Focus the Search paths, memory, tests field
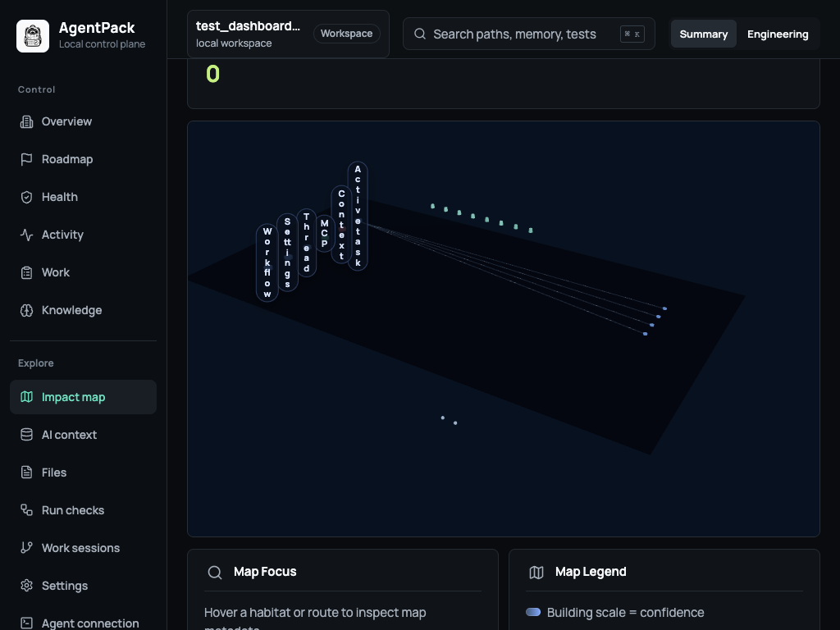The height and width of the screenshot is (630, 840). [529, 34]
